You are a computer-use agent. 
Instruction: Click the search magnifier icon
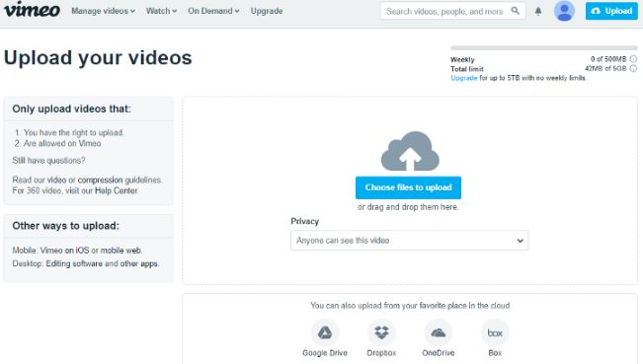515,11
